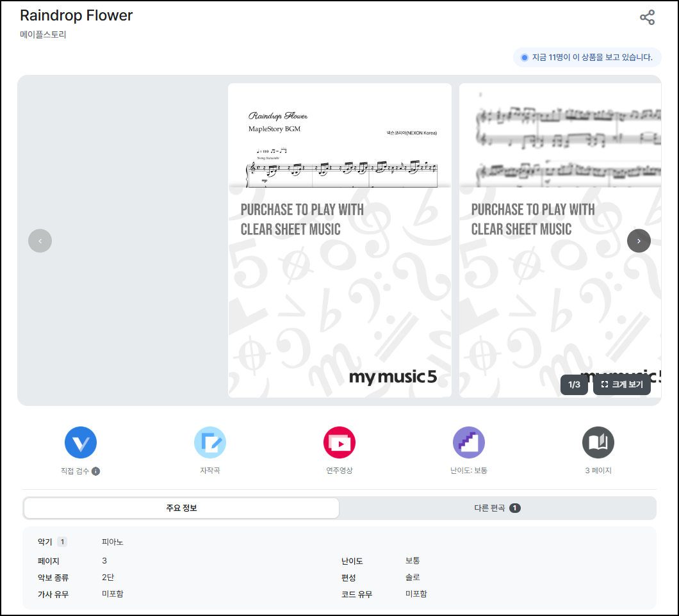Click the red 연주영상 video icon
This screenshot has height=616, width=679.
339,442
